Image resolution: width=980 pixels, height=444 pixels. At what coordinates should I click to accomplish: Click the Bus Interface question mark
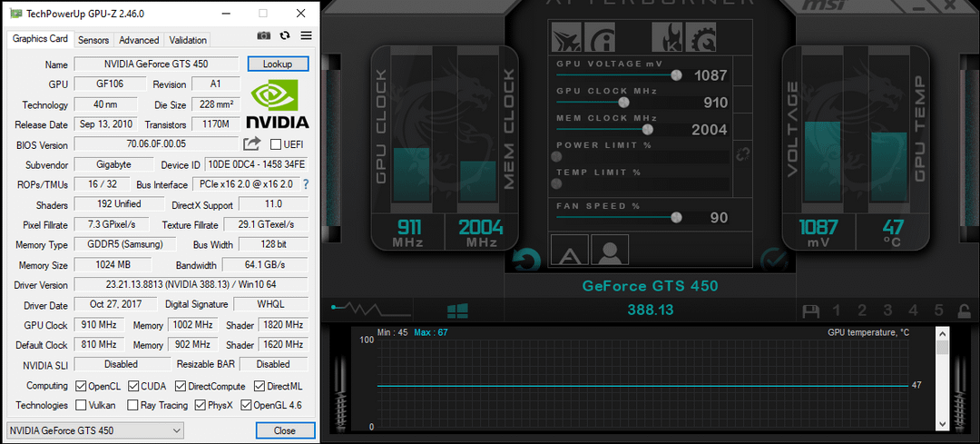point(307,184)
